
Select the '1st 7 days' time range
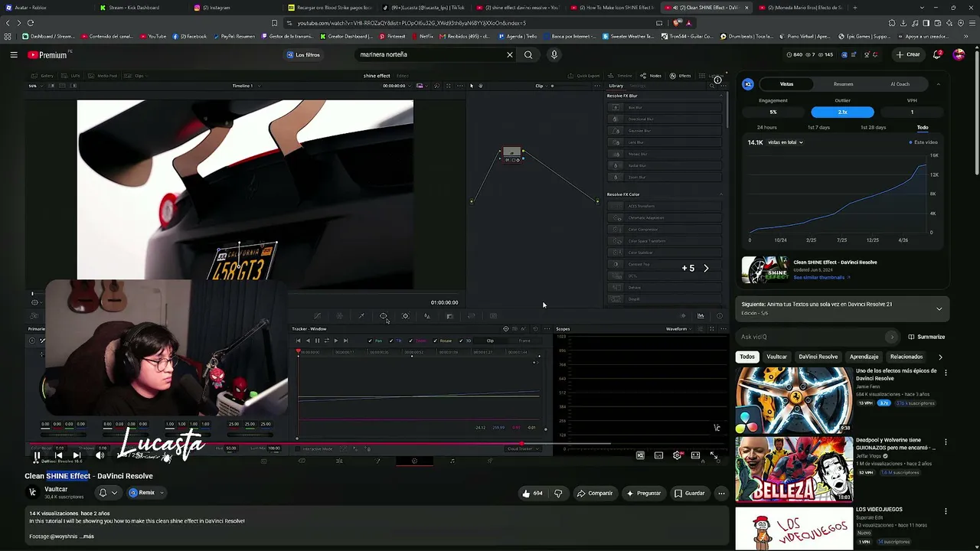[x=818, y=127]
